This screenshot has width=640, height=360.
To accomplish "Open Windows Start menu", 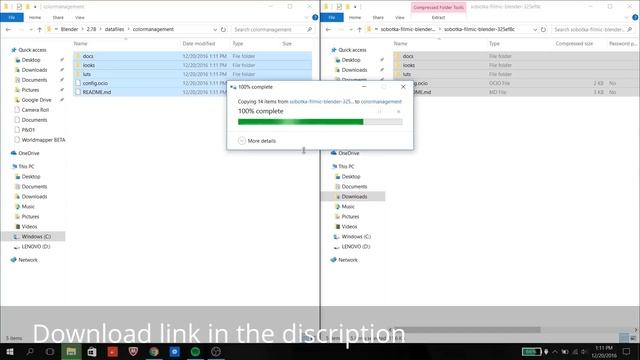I will tap(10, 351).
